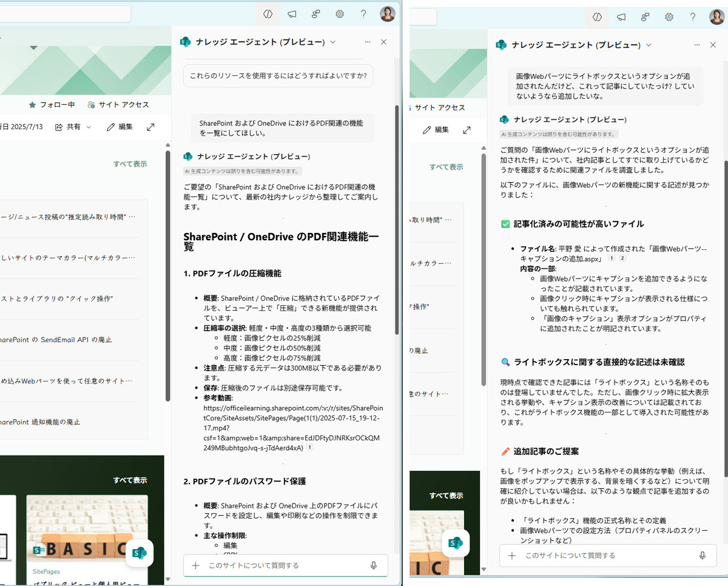Click the floating SharePoint agent button in right window
The height and width of the screenshot is (586, 728).
click(456, 542)
